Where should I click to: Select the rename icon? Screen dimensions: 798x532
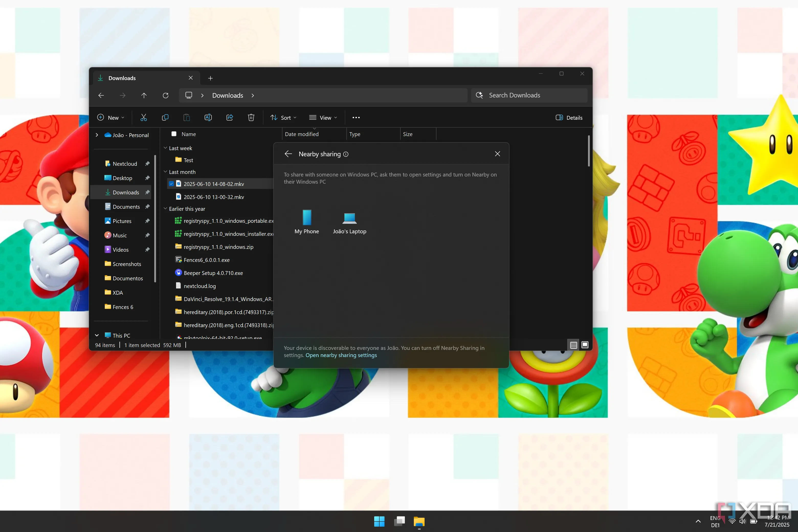[x=208, y=117]
